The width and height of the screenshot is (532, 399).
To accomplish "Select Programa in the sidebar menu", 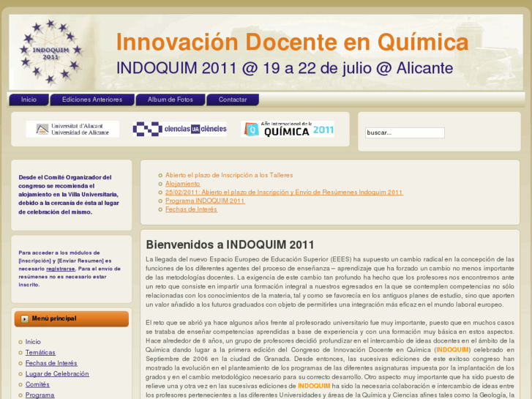I will pos(40,395).
